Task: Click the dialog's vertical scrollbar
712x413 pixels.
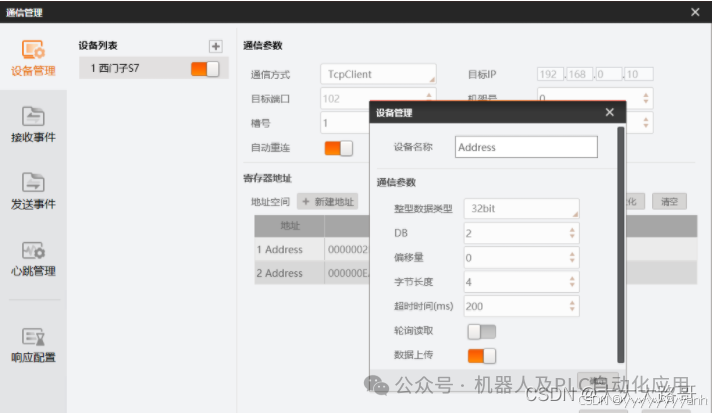Action: 620,245
